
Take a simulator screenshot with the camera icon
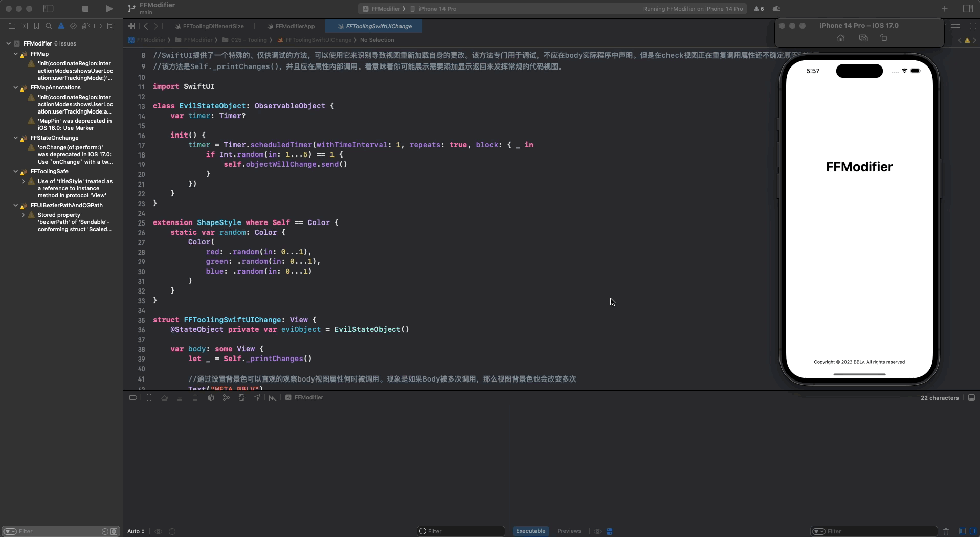tap(863, 38)
